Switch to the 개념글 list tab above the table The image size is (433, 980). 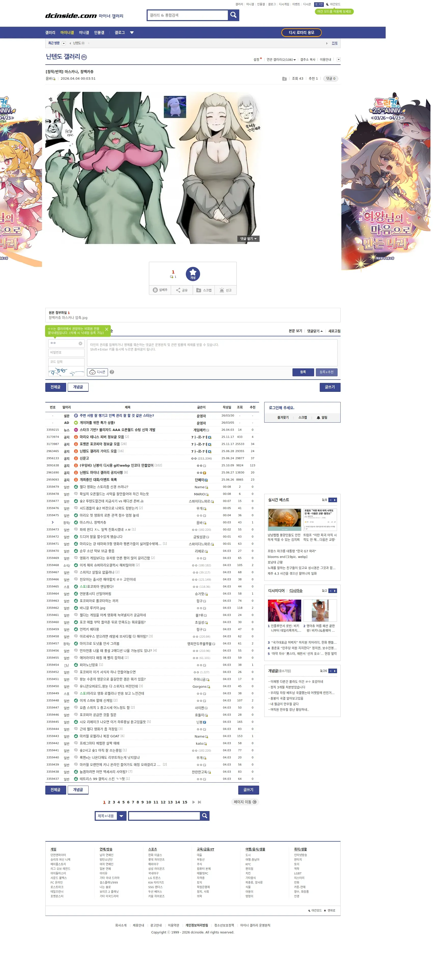coord(78,387)
